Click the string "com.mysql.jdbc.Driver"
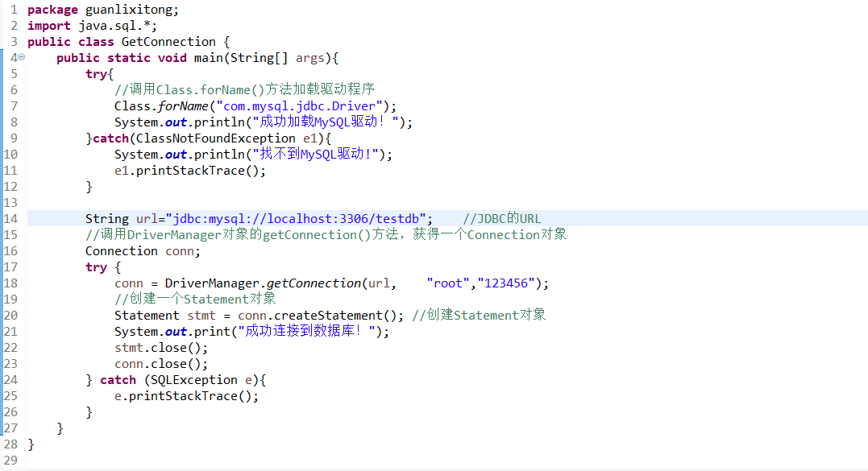The image size is (868, 471). coord(300,106)
